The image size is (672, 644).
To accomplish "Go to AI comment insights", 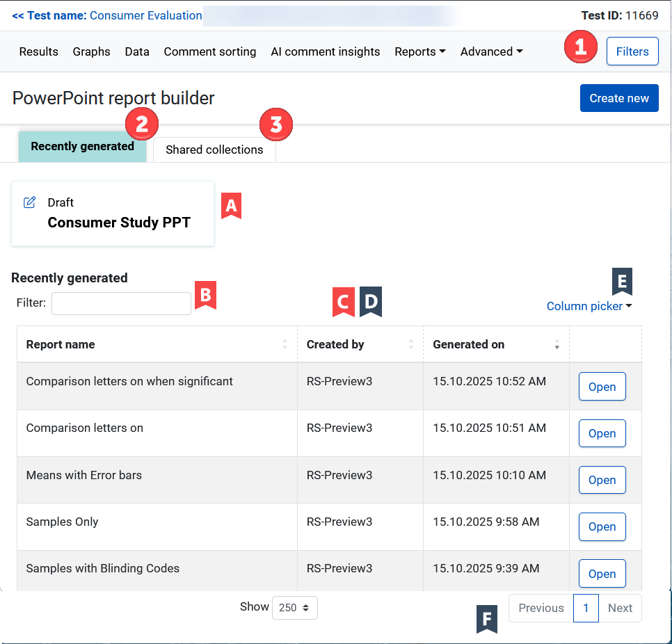I will pyautogui.click(x=325, y=51).
